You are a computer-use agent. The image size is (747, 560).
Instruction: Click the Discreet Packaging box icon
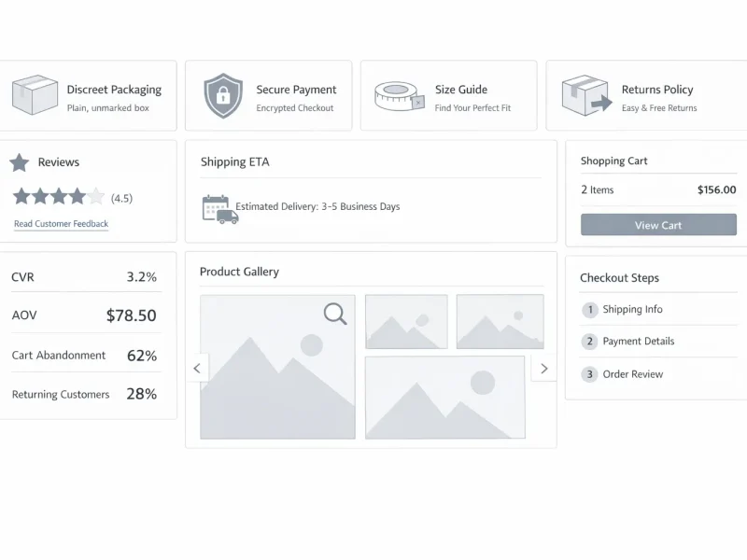(35, 95)
